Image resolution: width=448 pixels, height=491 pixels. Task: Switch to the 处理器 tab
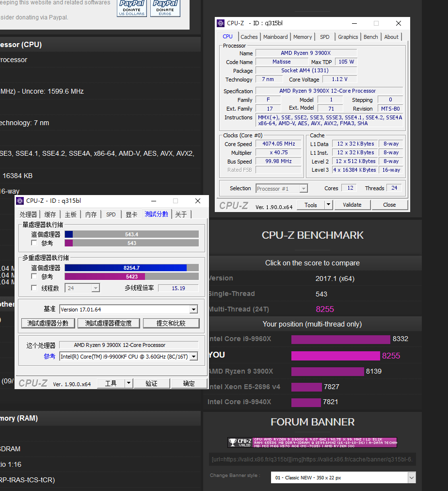point(28,214)
